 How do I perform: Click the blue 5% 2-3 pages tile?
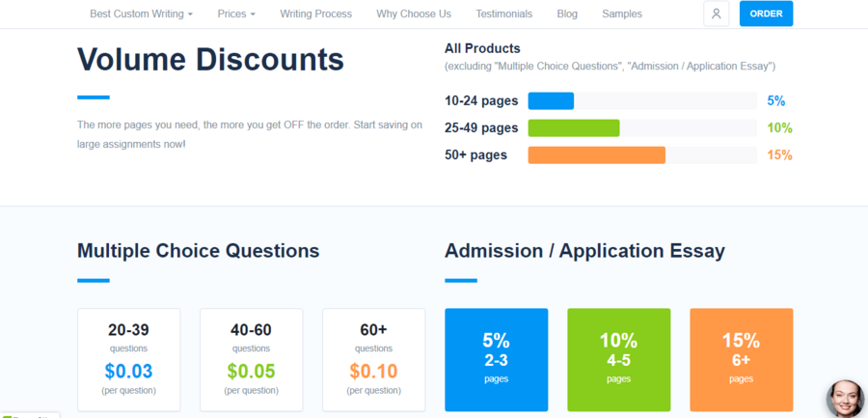coord(496,360)
